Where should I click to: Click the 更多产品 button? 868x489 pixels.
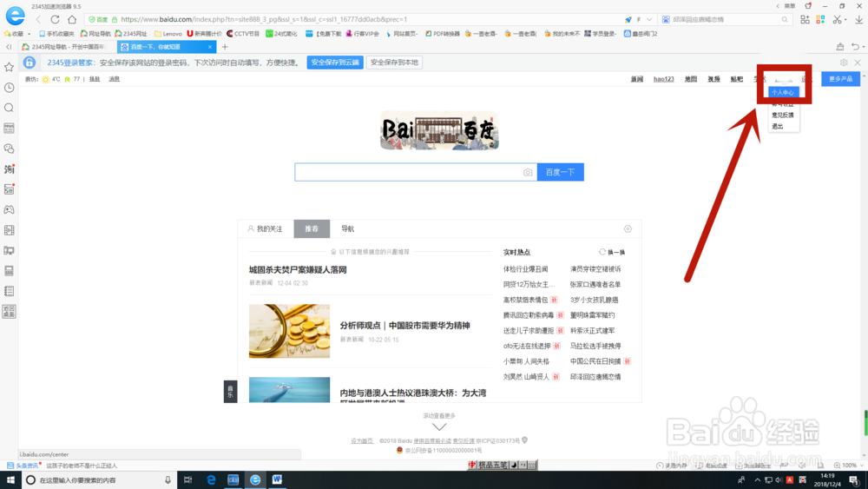tap(840, 79)
